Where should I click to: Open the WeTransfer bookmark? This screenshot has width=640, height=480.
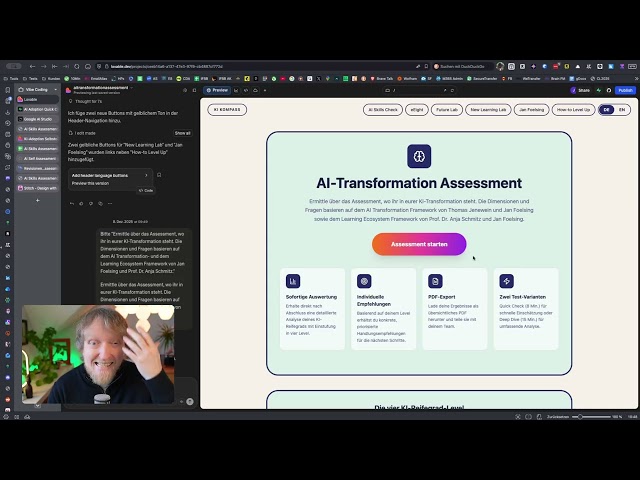point(528,78)
